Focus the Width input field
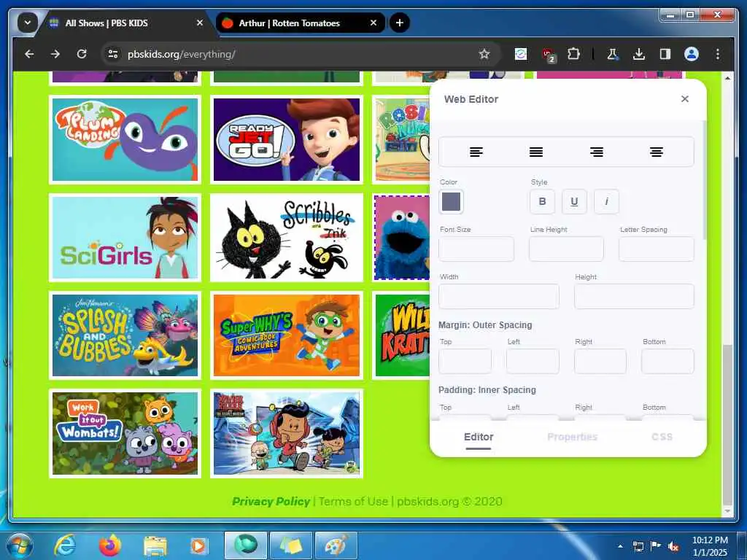This screenshot has width=747, height=560. [499, 296]
